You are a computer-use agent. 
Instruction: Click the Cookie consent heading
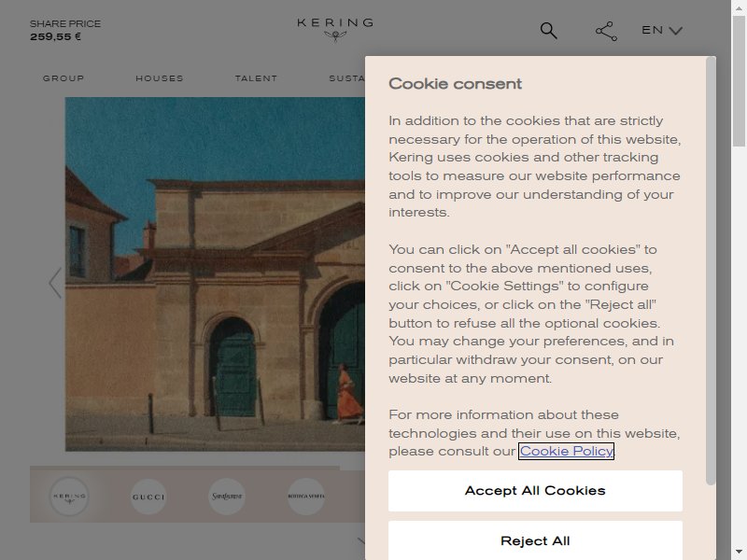(455, 84)
